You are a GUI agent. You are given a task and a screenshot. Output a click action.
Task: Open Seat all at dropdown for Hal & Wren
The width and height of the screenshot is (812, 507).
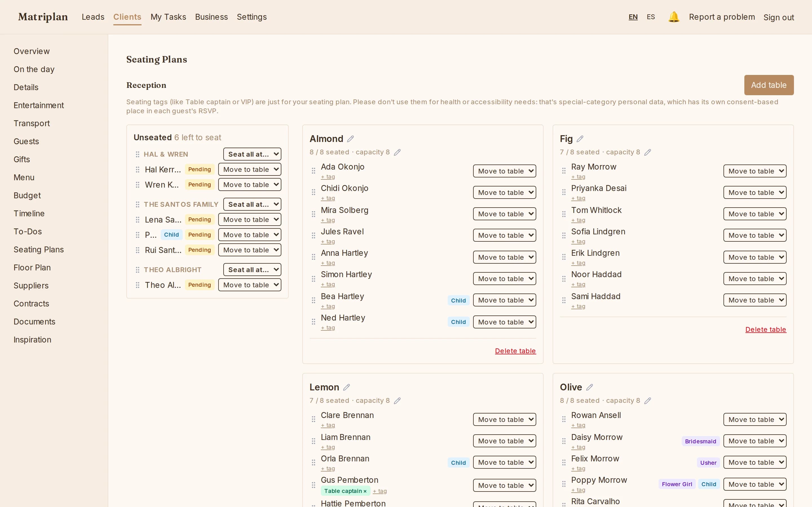pos(252,154)
